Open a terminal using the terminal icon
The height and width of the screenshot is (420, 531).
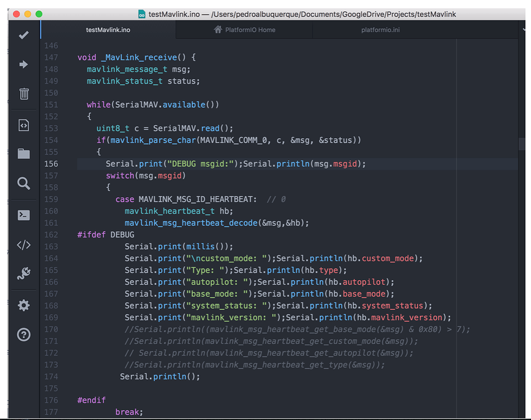coord(23,214)
